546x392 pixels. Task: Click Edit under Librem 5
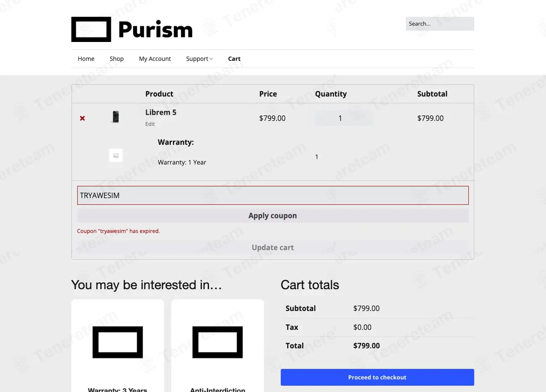tap(150, 124)
